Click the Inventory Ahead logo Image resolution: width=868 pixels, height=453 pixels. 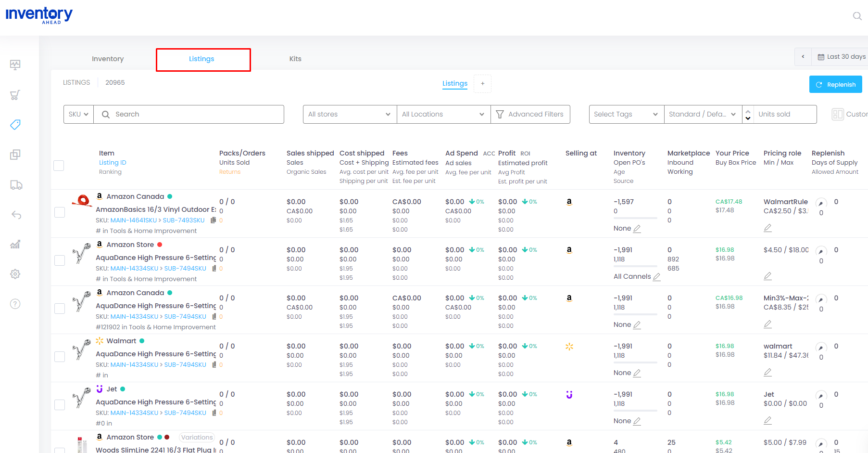tap(39, 15)
